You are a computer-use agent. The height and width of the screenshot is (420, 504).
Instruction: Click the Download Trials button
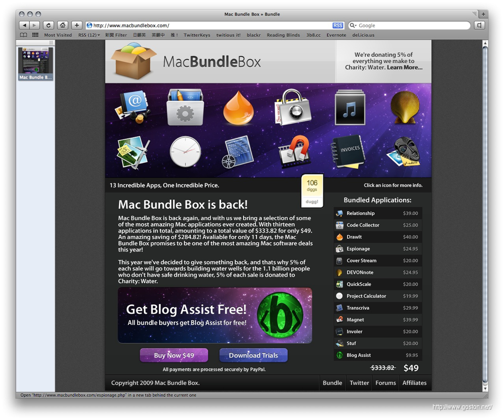click(253, 355)
